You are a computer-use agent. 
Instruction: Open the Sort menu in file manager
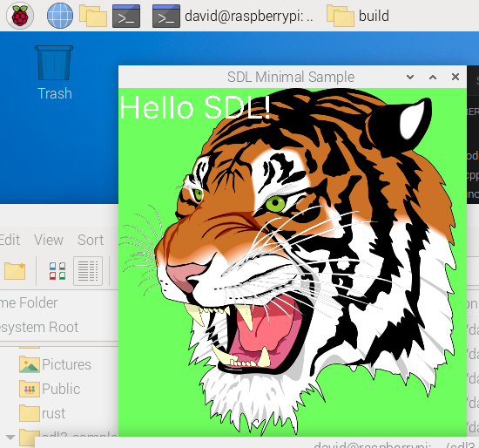[91, 240]
